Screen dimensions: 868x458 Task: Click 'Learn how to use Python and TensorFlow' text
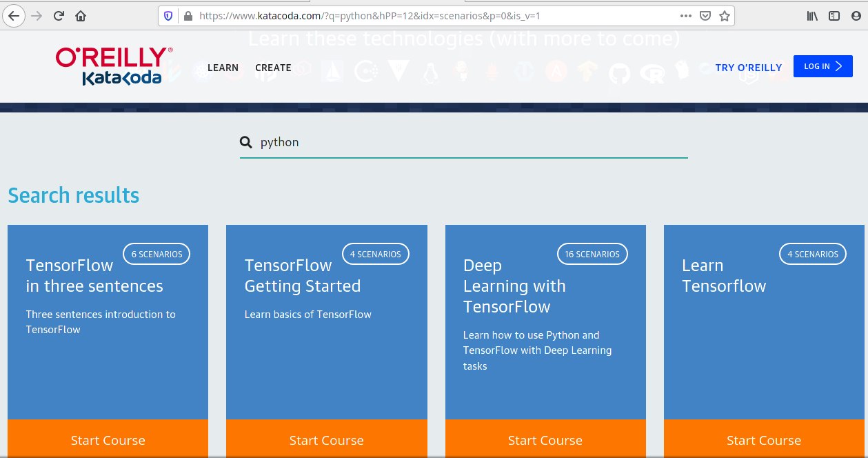(537, 350)
